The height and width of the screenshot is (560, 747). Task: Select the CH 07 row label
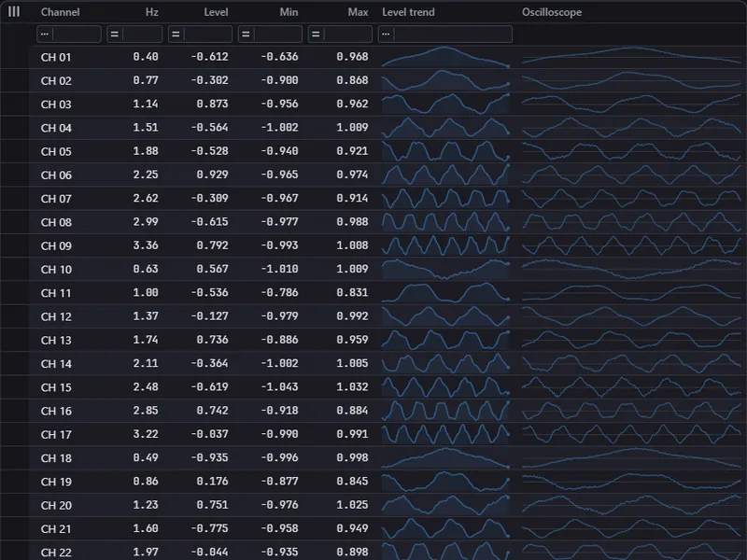(x=56, y=199)
